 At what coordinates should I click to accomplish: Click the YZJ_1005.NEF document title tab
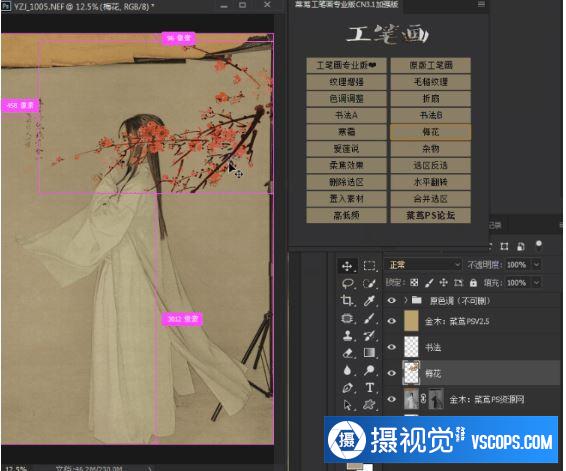pos(84,6)
